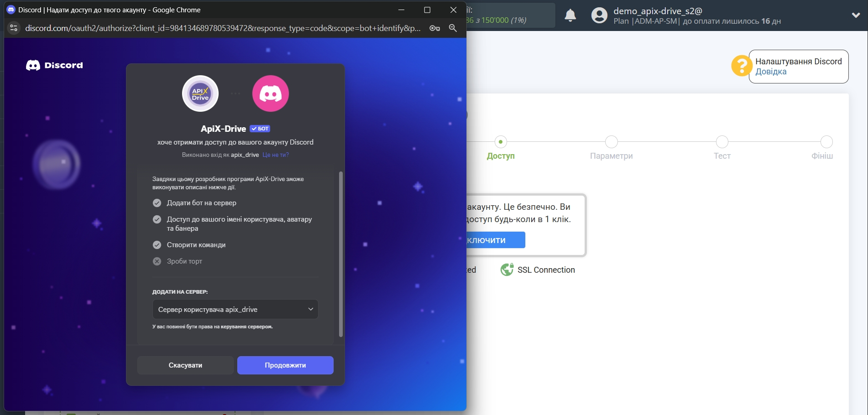Click checkmark beside 'Створити команди'
The width and height of the screenshot is (868, 415).
(157, 245)
